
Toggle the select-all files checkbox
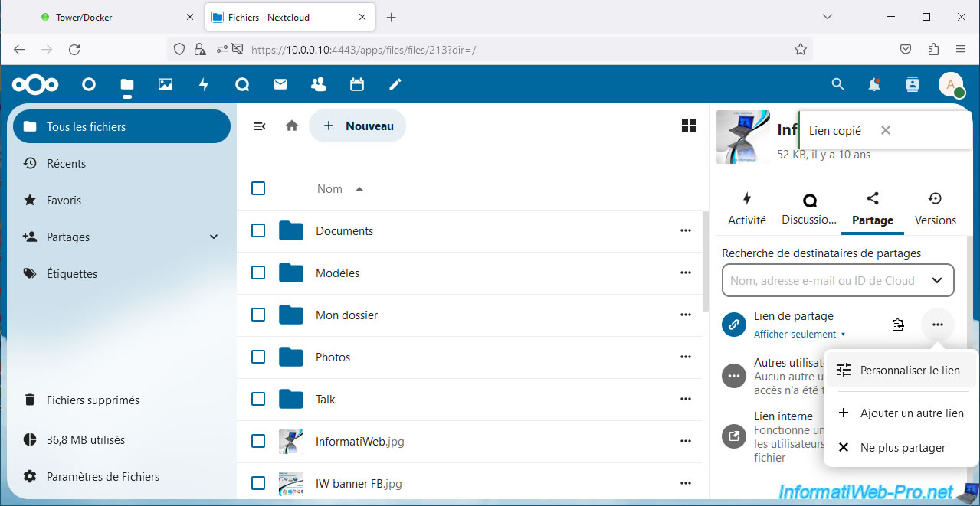[x=258, y=188]
